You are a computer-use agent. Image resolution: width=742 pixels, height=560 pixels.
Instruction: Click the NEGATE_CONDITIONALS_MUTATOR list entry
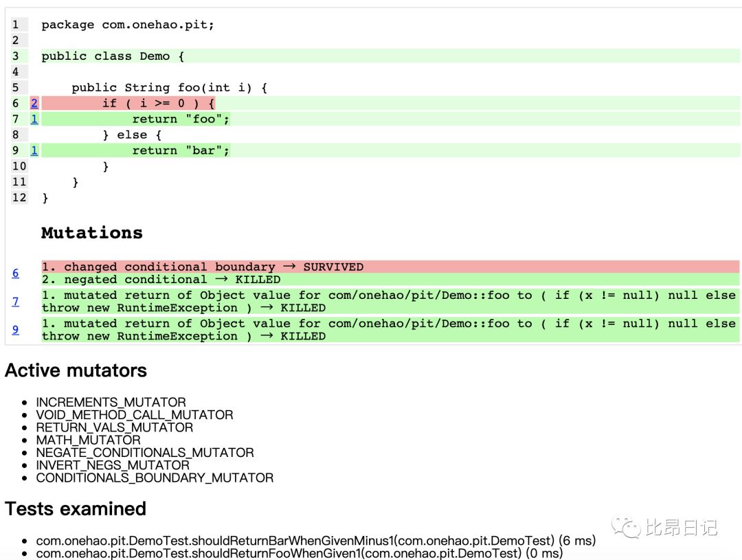pyautogui.click(x=144, y=453)
